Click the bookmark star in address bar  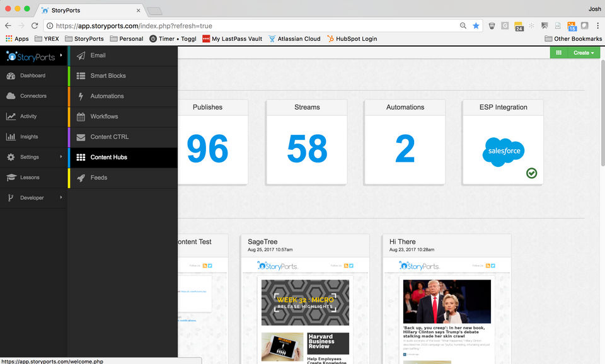pyautogui.click(x=476, y=26)
